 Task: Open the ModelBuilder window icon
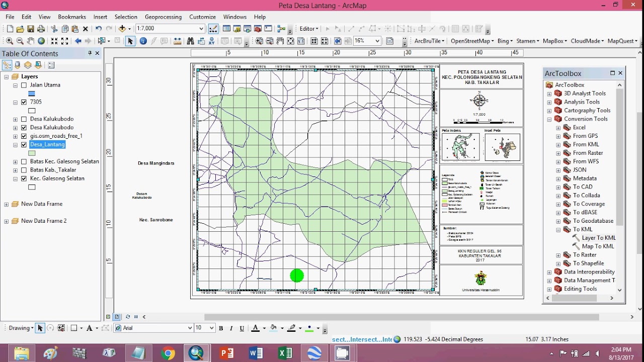(x=282, y=29)
